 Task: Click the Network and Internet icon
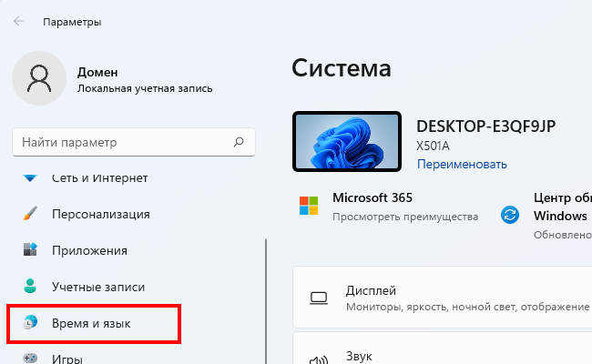(30, 177)
